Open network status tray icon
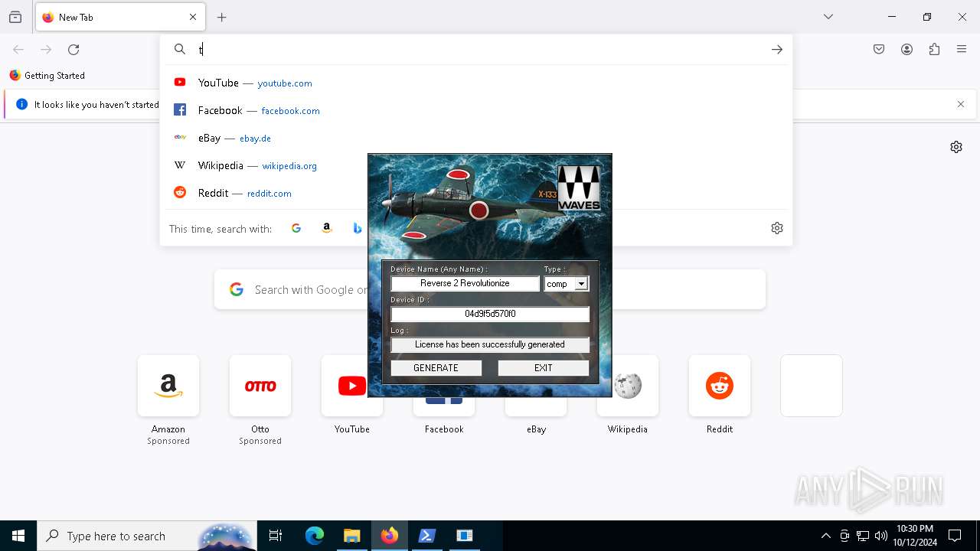This screenshot has width=980, height=551. pos(863,536)
